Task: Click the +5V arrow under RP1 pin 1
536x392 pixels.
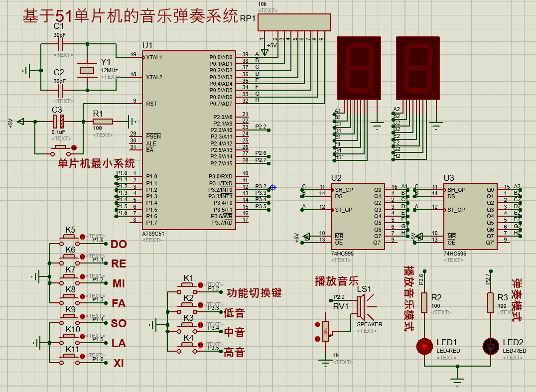Action: pos(265,52)
